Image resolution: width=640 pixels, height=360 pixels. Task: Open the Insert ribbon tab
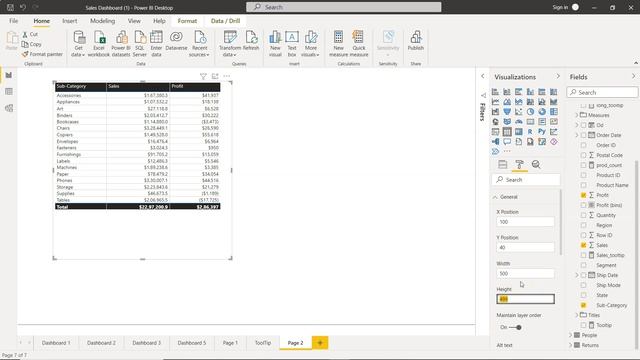click(70, 21)
